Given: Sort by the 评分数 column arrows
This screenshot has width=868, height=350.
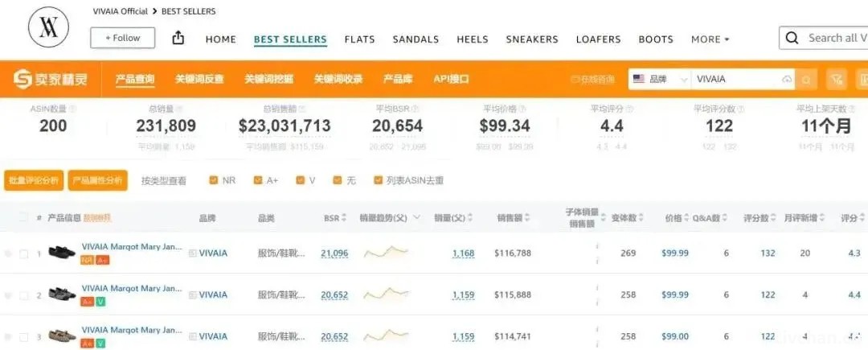Looking at the screenshot, I should (774, 218).
